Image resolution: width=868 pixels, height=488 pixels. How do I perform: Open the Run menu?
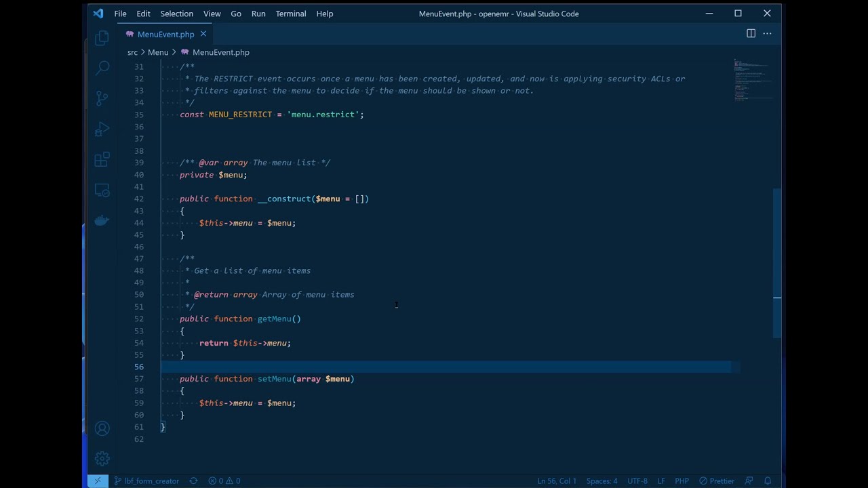(x=258, y=14)
